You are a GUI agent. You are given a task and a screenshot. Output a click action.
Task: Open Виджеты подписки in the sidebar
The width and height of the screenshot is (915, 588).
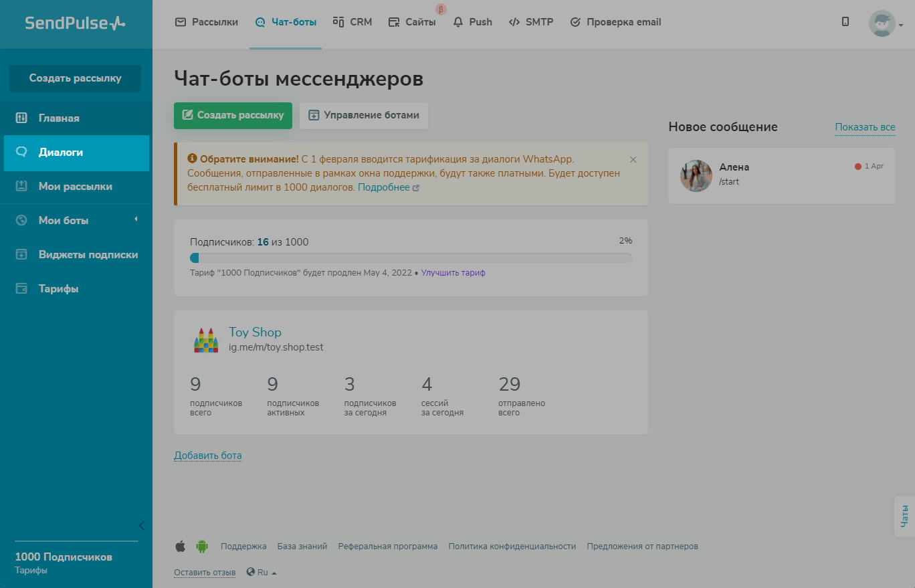tap(88, 255)
